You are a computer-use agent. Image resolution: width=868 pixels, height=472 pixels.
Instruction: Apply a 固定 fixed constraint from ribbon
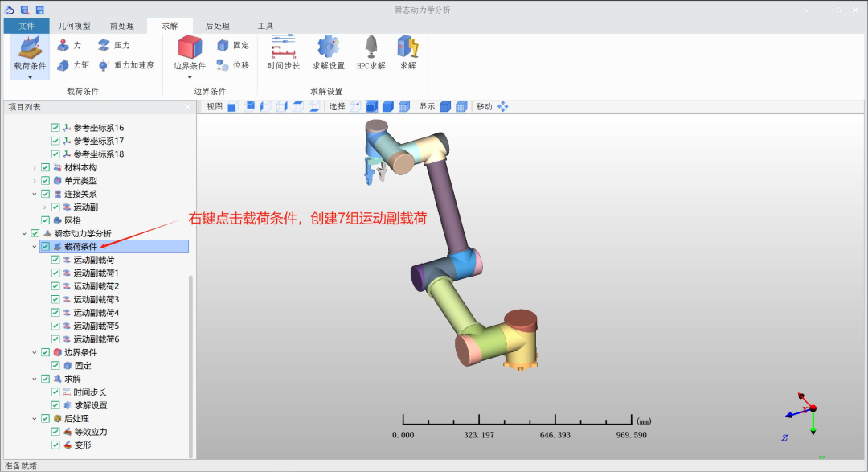(233, 45)
